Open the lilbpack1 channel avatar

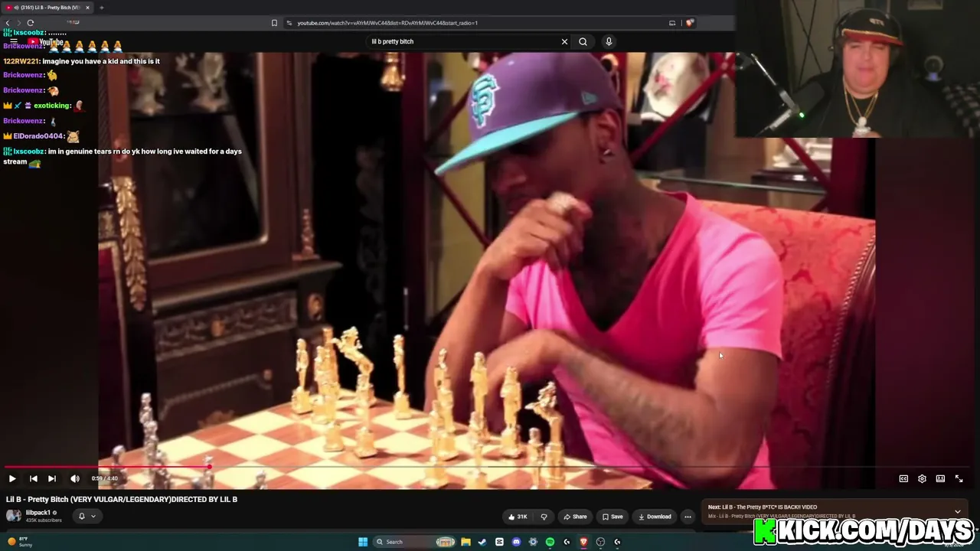(13, 516)
